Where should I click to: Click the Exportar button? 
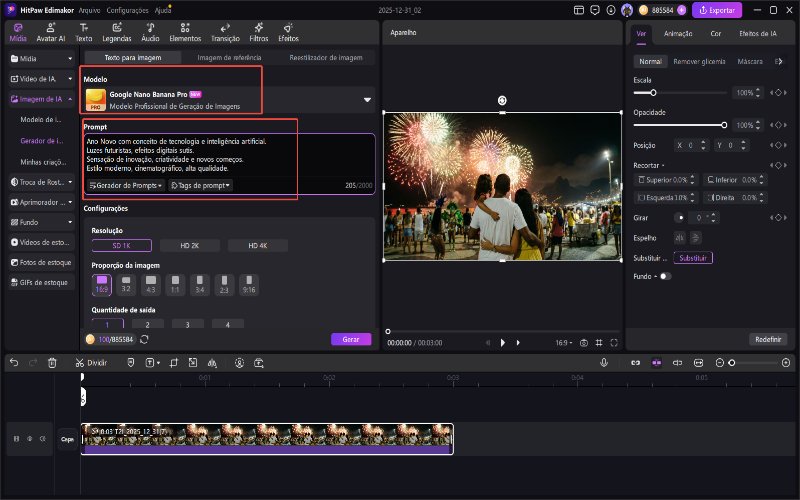click(x=717, y=10)
